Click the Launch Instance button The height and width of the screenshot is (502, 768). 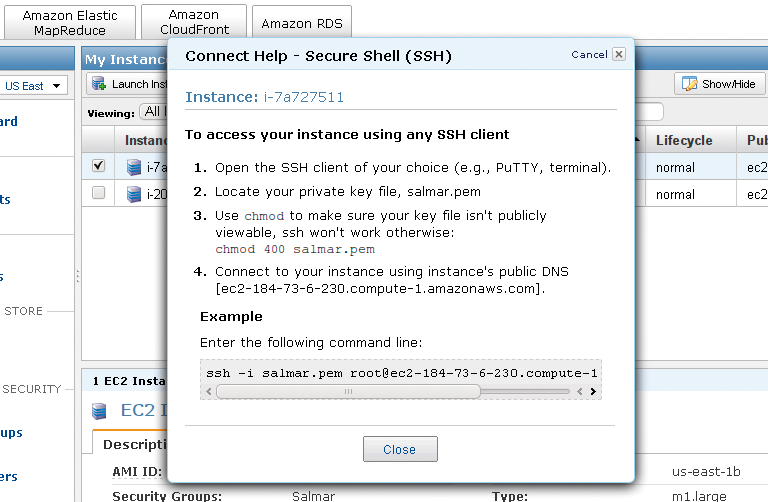128,84
